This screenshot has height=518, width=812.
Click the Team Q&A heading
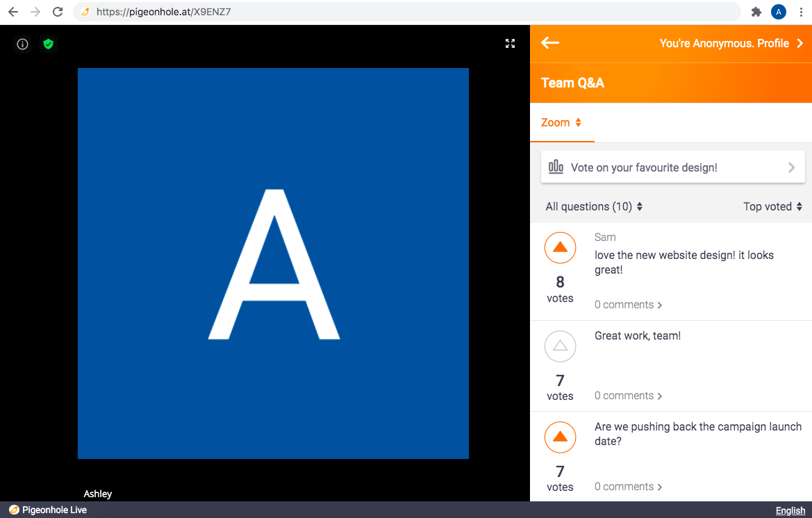pyautogui.click(x=572, y=83)
